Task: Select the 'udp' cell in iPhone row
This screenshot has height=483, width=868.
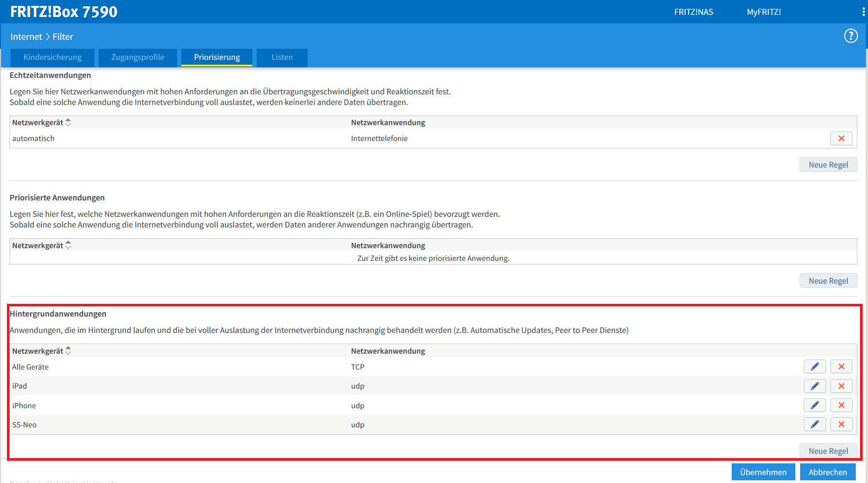Action: [x=357, y=406]
